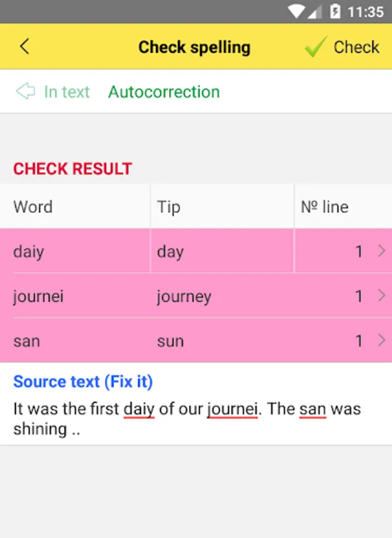
Task: Select the suggested tip day
Action: [x=170, y=252]
